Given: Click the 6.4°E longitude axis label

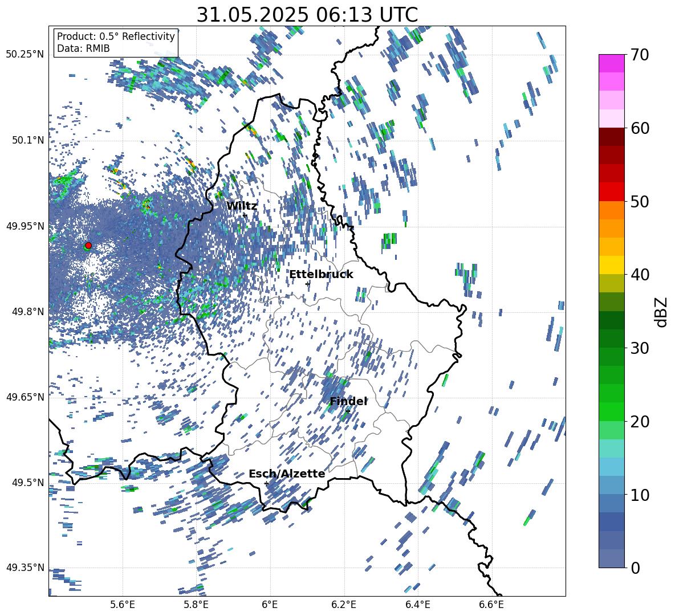Looking at the screenshot, I should click(417, 605).
